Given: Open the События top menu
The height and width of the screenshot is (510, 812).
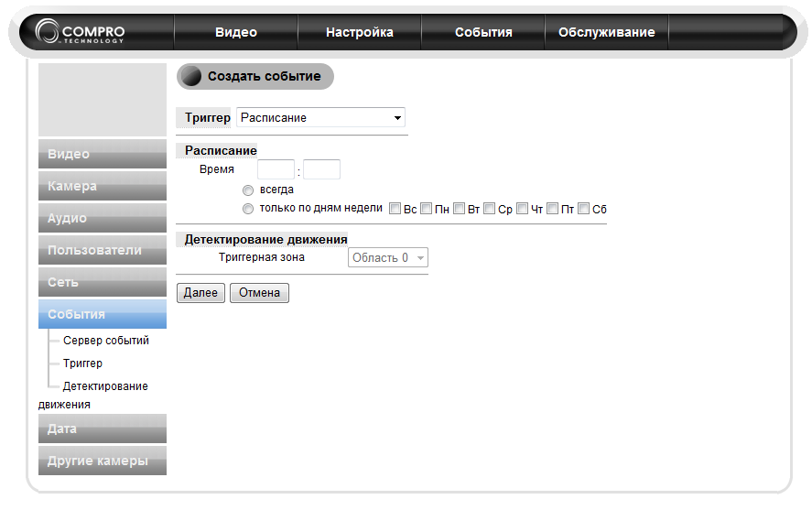Looking at the screenshot, I should pyautogui.click(x=483, y=32).
